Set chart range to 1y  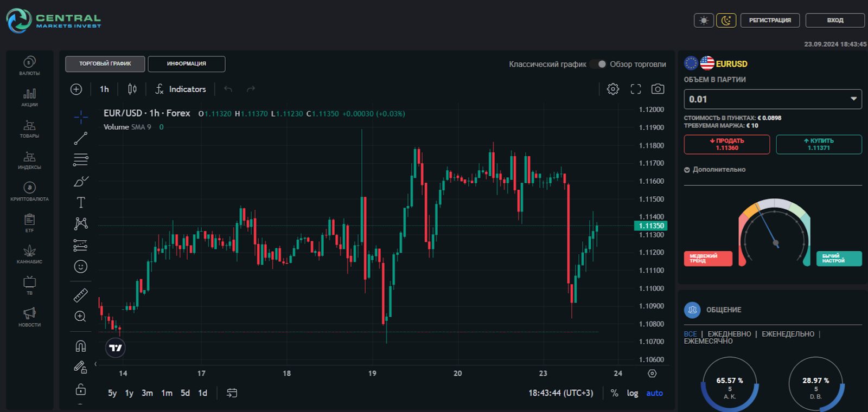[129, 393]
